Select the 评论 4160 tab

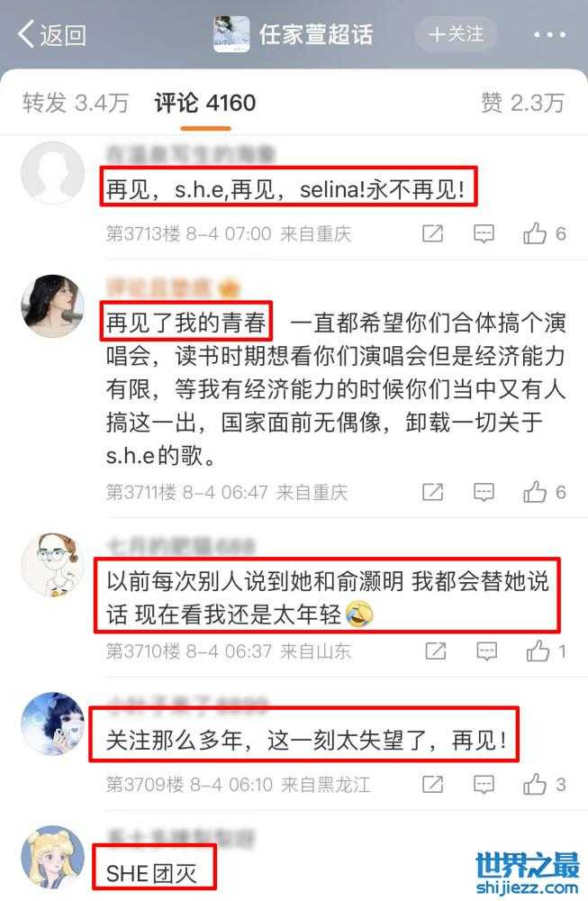click(x=205, y=103)
